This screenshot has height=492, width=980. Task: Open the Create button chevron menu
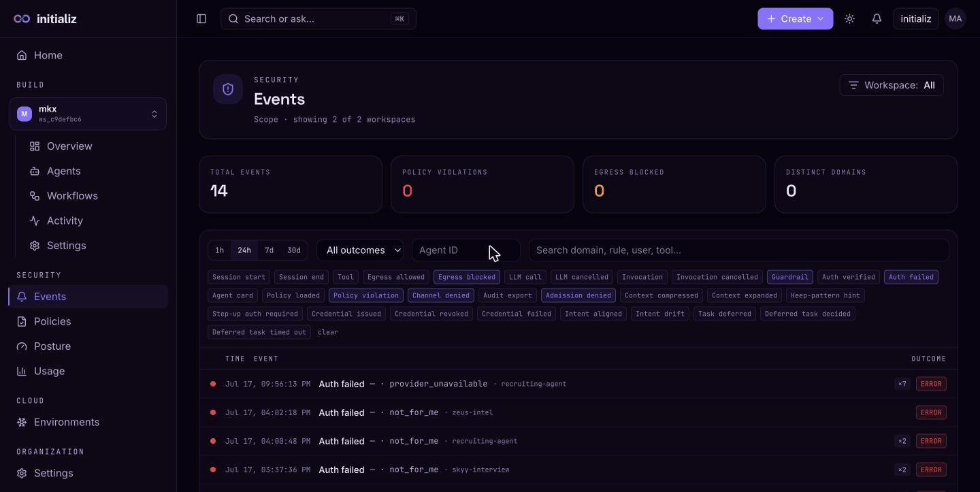[x=821, y=19]
